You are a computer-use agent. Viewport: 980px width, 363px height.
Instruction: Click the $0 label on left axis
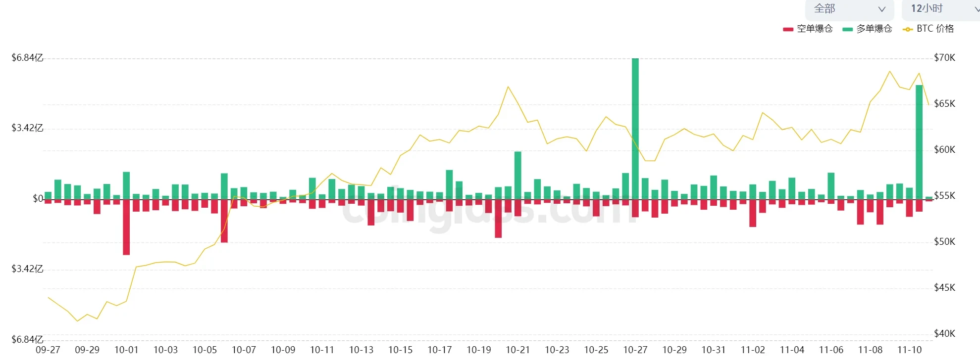38,199
